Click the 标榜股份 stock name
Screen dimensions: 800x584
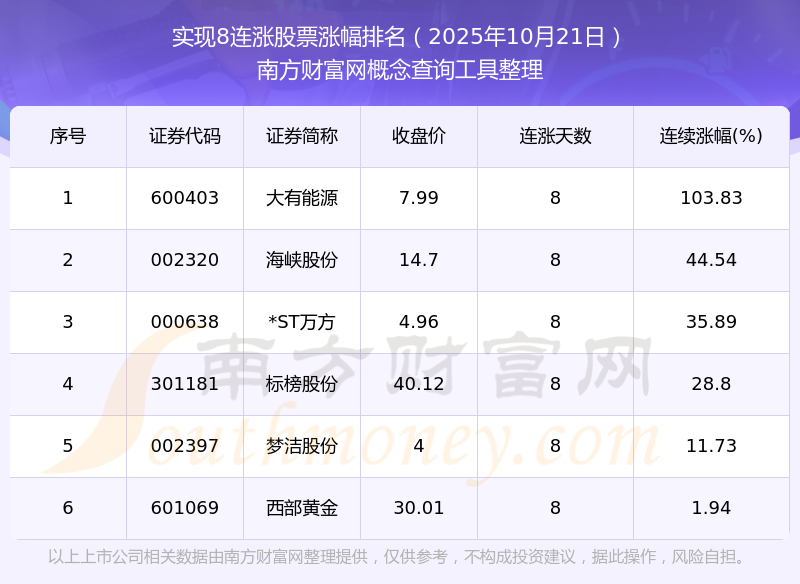(x=302, y=384)
